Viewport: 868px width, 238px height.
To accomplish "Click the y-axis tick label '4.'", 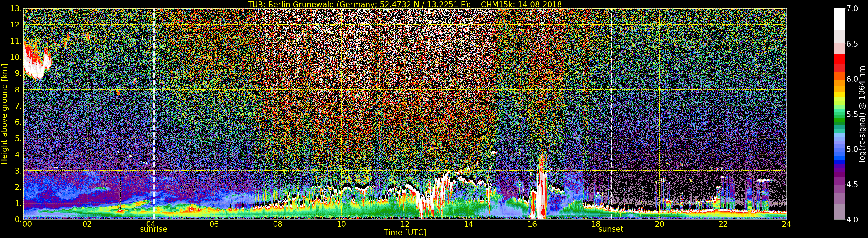I will click(x=18, y=155).
